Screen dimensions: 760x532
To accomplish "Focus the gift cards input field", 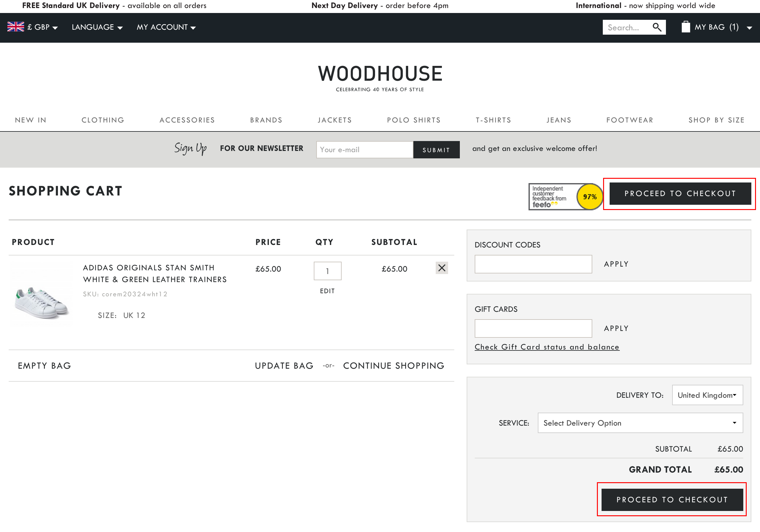I will [x=533, y=328].
